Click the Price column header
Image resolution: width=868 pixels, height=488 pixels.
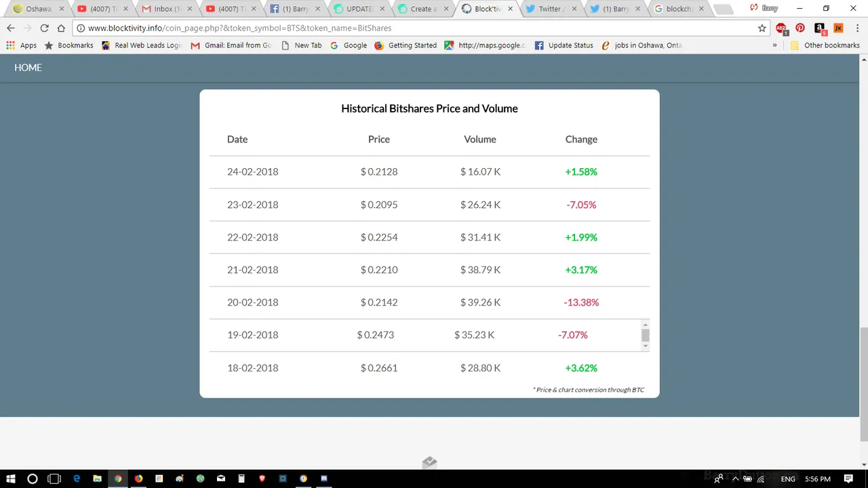click(379, 139)
